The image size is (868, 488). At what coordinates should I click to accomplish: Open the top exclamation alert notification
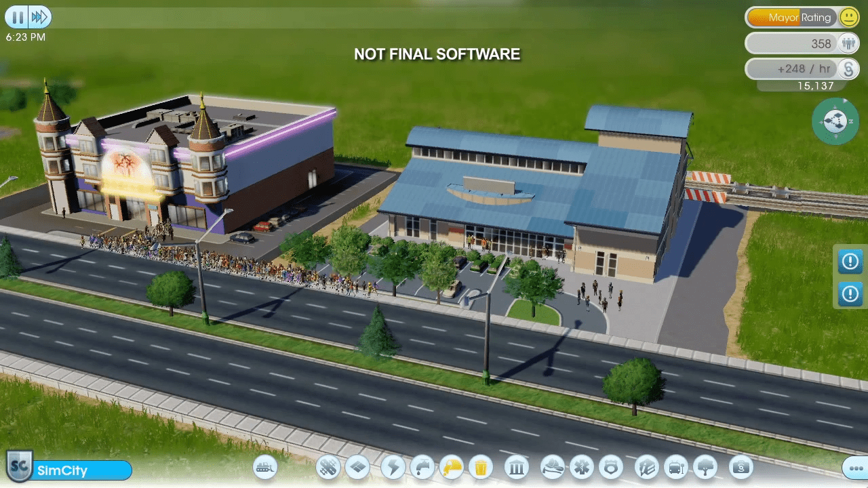(x=849, y=262)
